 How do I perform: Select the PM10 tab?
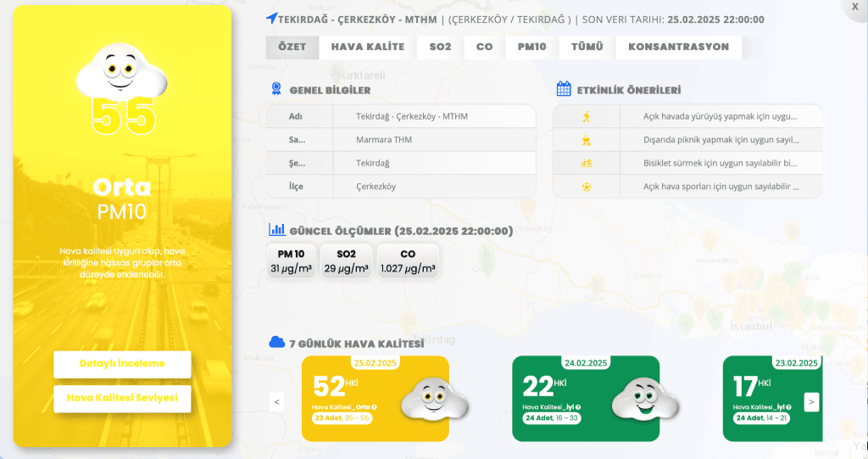click(x=531, y=48)
